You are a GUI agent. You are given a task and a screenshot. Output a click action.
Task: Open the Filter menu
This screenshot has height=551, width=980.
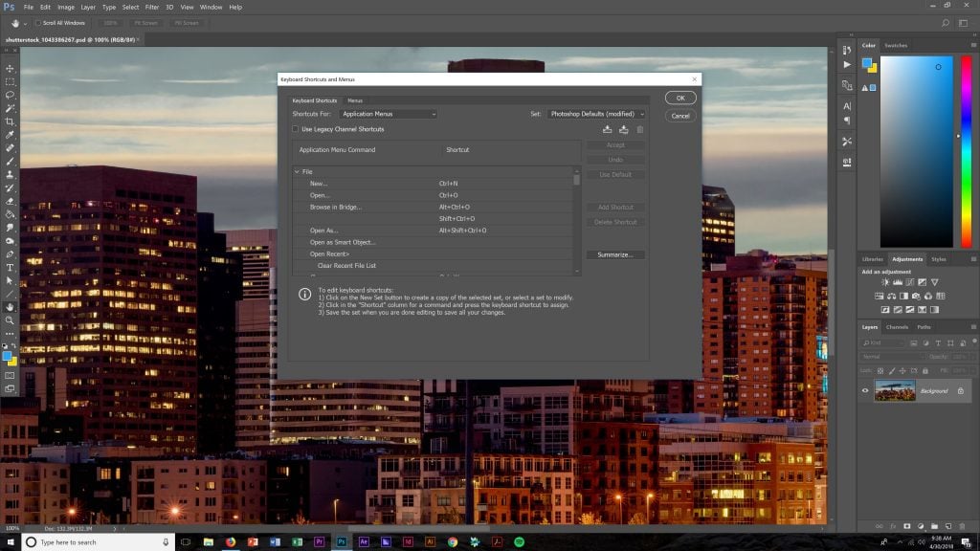[x=151, y=7]
